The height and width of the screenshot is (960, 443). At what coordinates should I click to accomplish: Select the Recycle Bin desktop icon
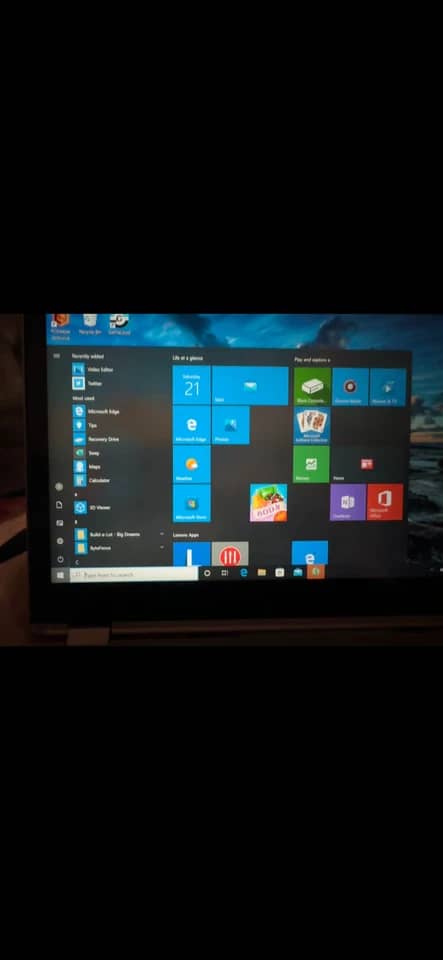pos(90,324)
